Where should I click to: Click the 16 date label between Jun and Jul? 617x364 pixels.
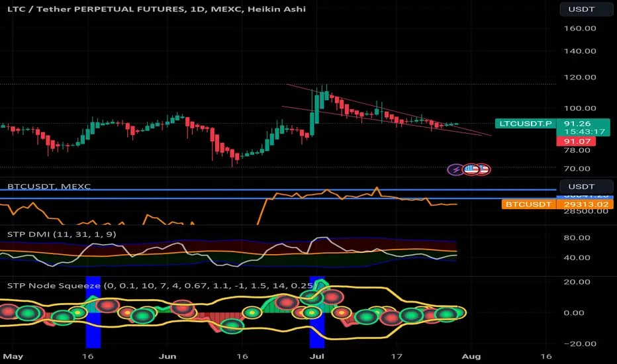pos(242,357)
